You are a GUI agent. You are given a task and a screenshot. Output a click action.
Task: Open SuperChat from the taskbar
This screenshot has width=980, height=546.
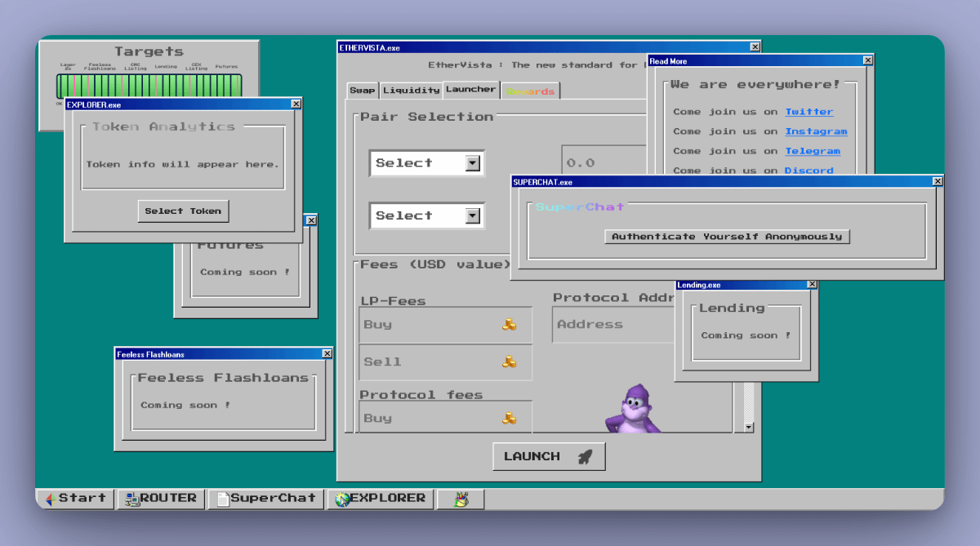tap(265, 498)
